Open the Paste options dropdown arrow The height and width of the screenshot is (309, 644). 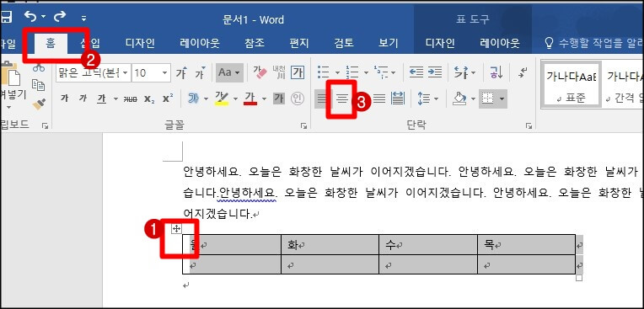pyautogui.click(x=9, y=108)
